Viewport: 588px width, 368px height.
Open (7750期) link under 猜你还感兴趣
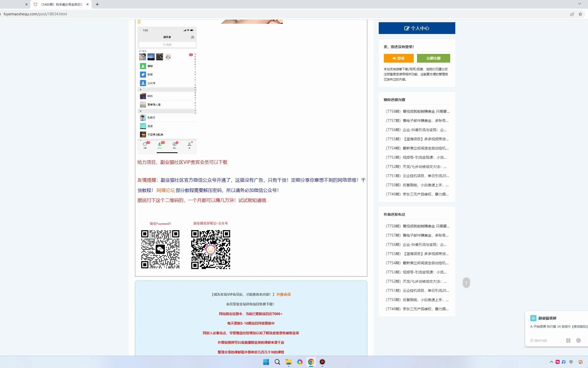click(417, 185)
